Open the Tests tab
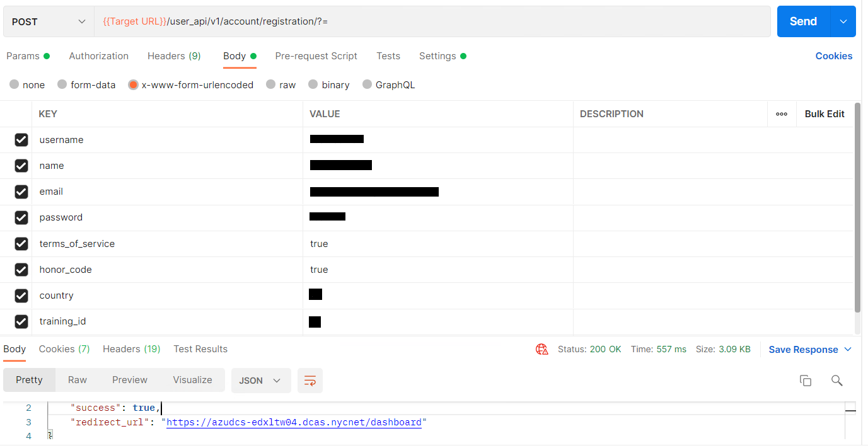The width and height of the screenshot is (868, 448). pos(388,56)
